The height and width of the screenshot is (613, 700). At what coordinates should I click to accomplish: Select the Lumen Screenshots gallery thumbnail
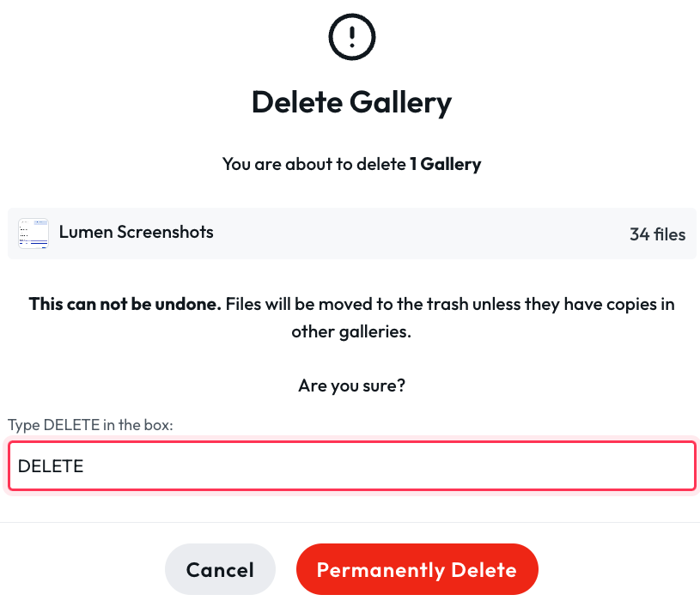tap(33, 234)
